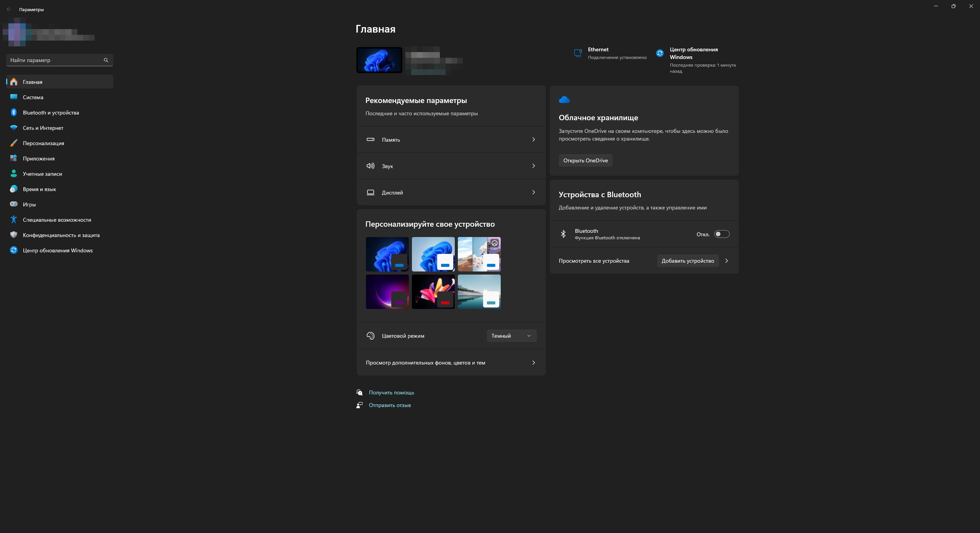Expand the Звук settings chevron
Image resolution: width=980 pixels, height=533 pixels.
click(x=533, y=166)
